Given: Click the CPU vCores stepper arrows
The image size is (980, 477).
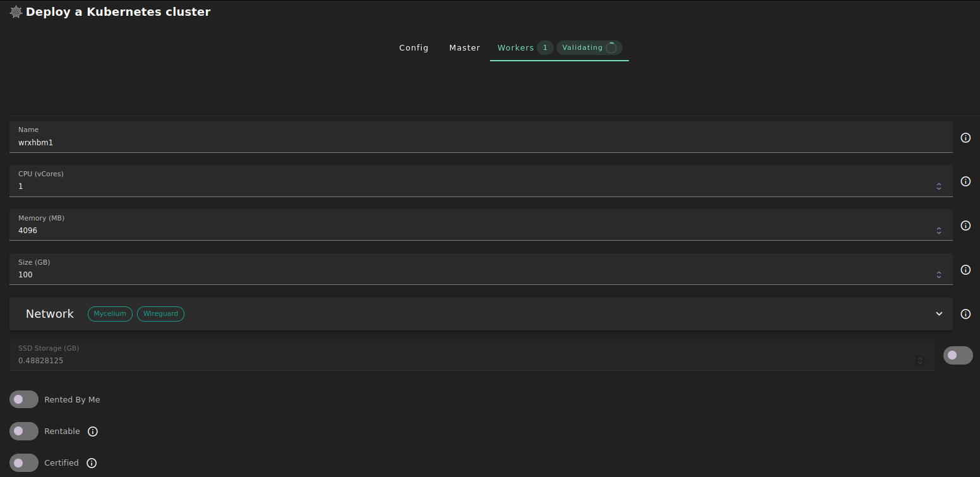Looking at the screenshot, I should pos(939,186).
